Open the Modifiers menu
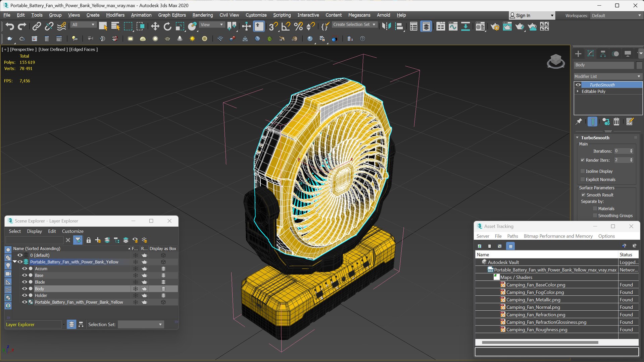This screenshot has width=644, height=362. 115,15
